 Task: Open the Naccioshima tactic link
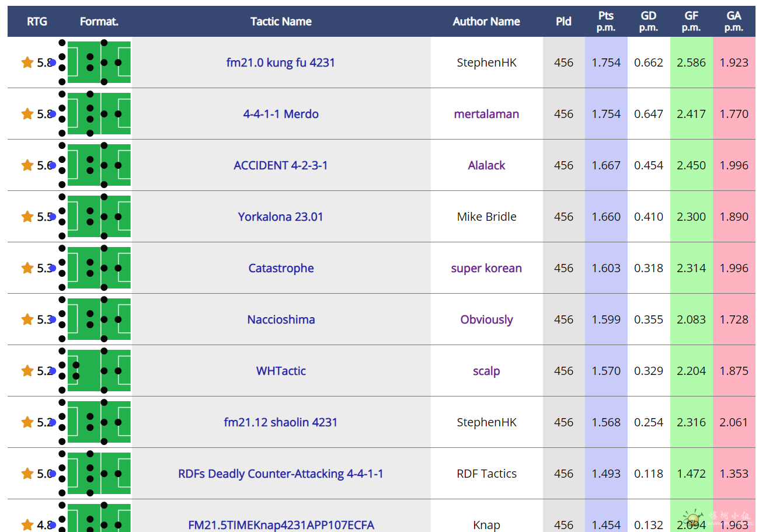(x=281, y=319)
